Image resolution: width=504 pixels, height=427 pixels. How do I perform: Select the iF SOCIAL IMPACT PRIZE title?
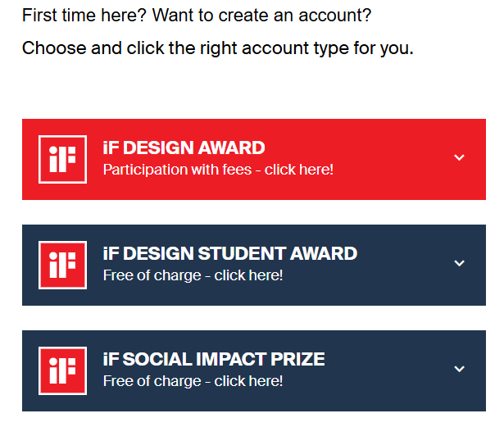(x=214, y=359)
